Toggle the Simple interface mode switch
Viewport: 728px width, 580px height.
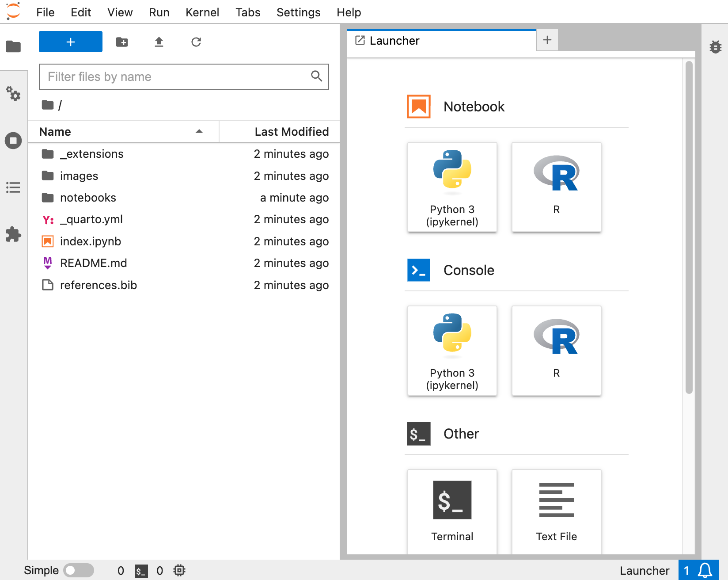pyautogui.click(x=79, y=570)
